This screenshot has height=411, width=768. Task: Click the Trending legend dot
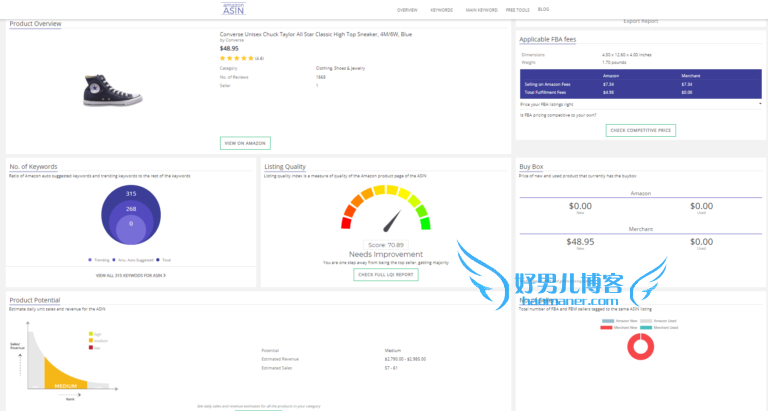pyautogui.click(x=90, y=260)
